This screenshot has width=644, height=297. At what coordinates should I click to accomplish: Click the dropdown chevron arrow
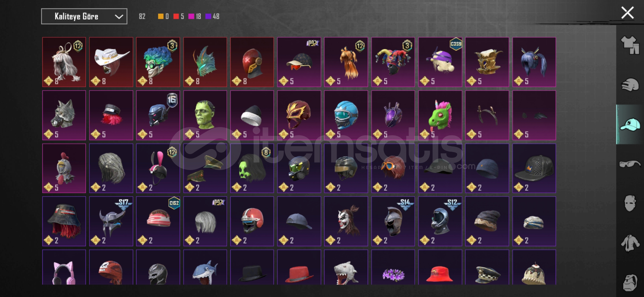click(119, 16)
